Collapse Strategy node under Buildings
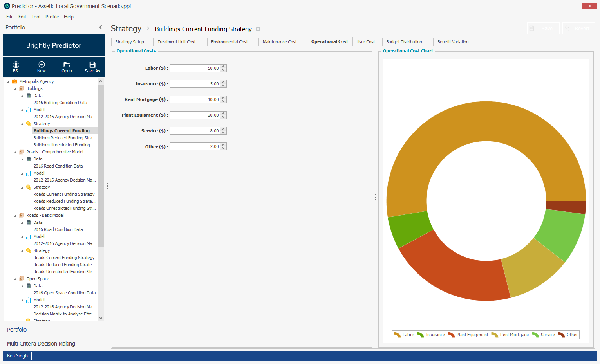This screenshot has height=364, width=600. coord(22,124)
